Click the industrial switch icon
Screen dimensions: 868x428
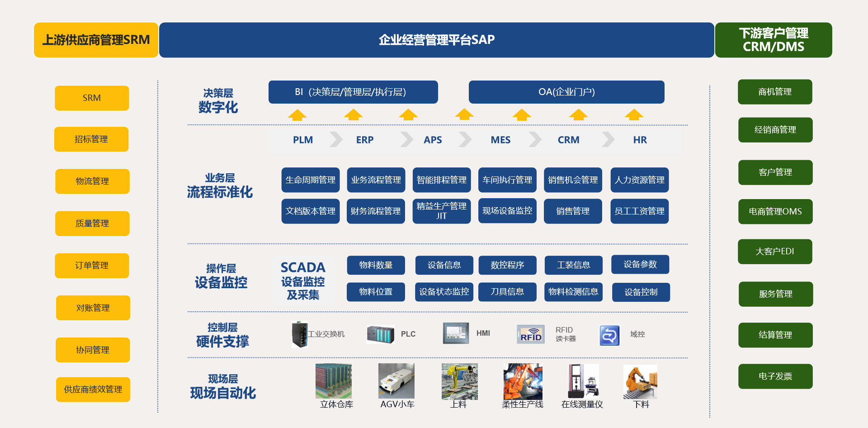click(x=299, y=334)
